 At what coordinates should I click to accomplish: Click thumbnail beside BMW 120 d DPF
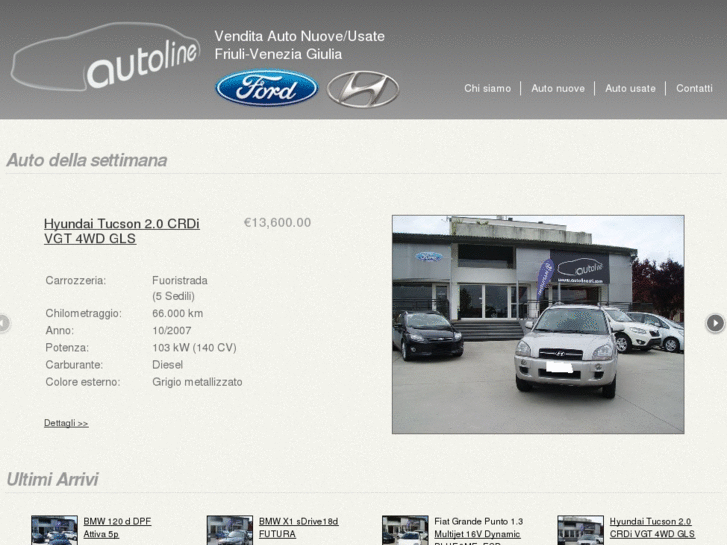pos(54,530)
